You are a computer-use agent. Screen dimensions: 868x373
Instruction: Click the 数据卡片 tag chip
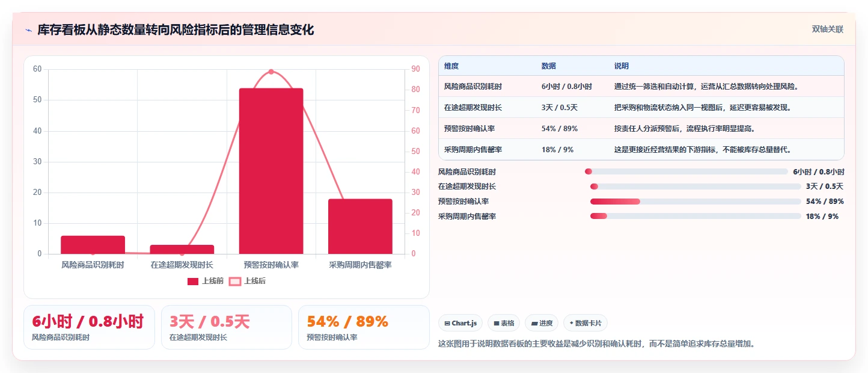click(585, 323)
